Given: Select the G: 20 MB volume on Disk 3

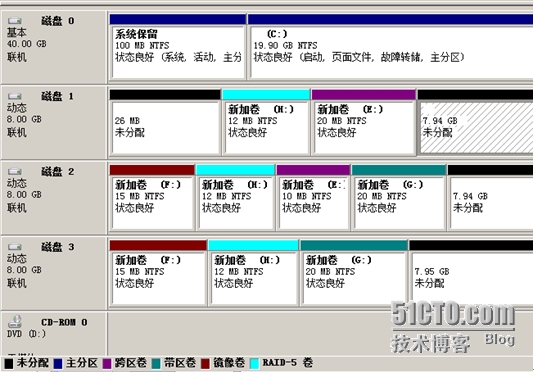Looking at the screenshot, I should pyautogui.click(x=354, y=273).
